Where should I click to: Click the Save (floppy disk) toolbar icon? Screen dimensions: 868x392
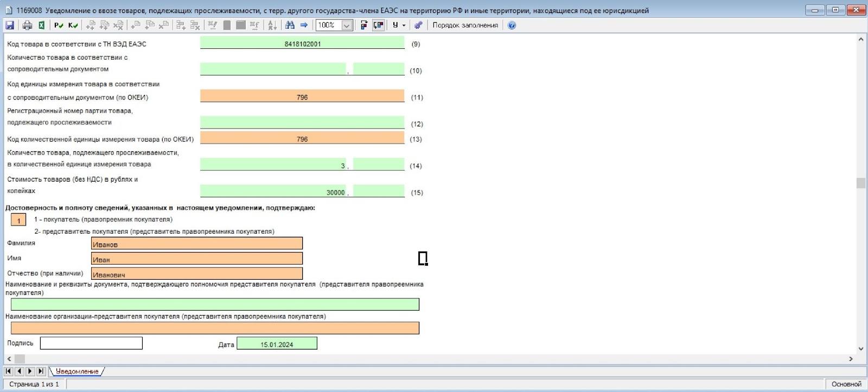(10, 25)
